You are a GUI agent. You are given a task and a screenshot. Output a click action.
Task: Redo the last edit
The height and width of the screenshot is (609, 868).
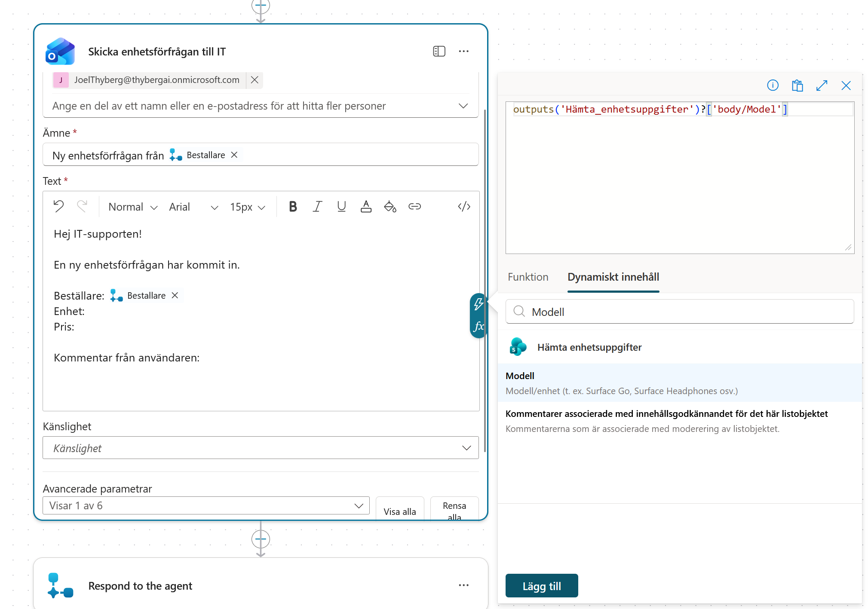[82, 207]
